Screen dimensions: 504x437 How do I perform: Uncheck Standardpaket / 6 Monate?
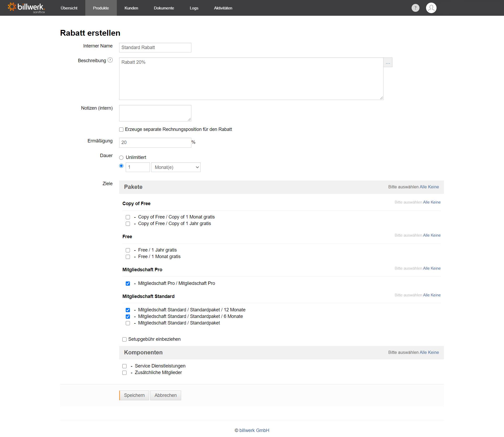click(x=128, y=317)
